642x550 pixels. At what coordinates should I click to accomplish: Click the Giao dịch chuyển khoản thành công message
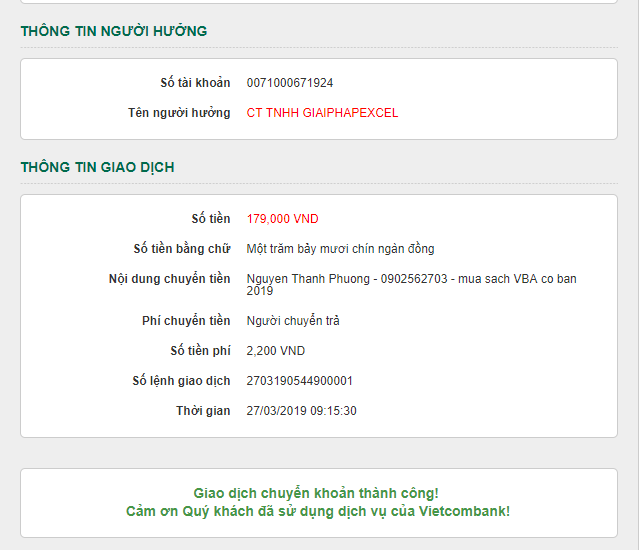click(x=316, y=493)
